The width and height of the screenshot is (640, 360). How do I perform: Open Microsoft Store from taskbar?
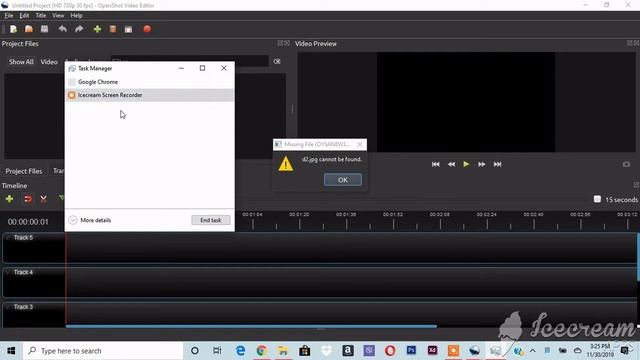(x=304, y=351)
